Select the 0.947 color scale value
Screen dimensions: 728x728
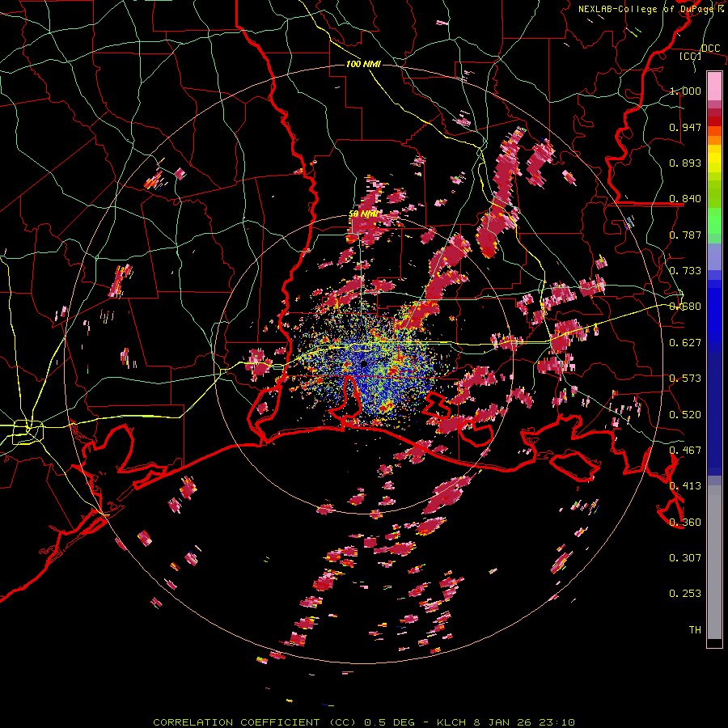685,127
